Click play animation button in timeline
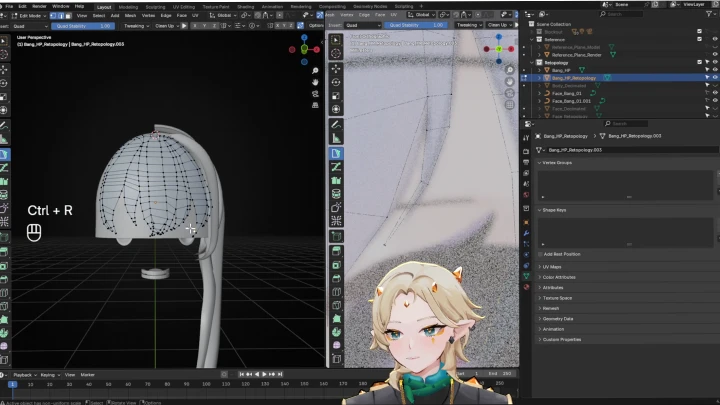The image size is (720, 405). tap(264, 374)
